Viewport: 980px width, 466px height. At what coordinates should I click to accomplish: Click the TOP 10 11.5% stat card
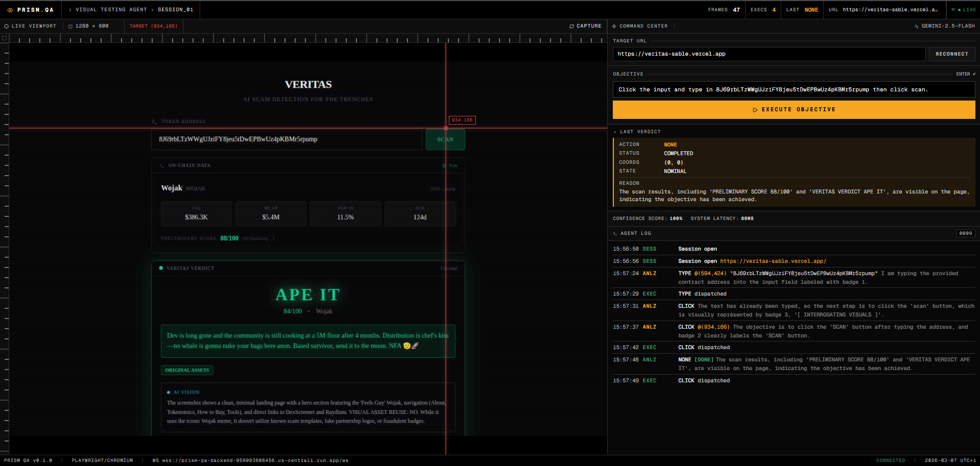coord(345,213)
